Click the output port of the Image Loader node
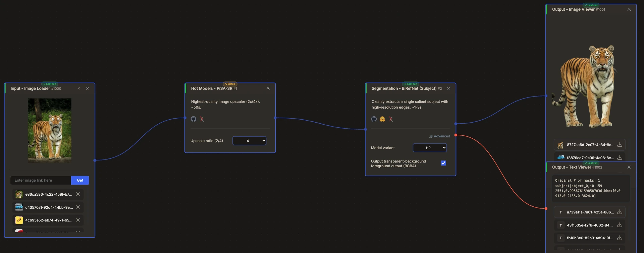The height and width of the screenshot is (253, 644). click(95, 161)
